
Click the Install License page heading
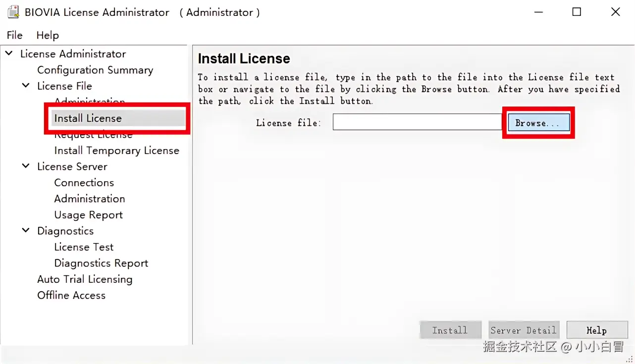tap(244, 58)
